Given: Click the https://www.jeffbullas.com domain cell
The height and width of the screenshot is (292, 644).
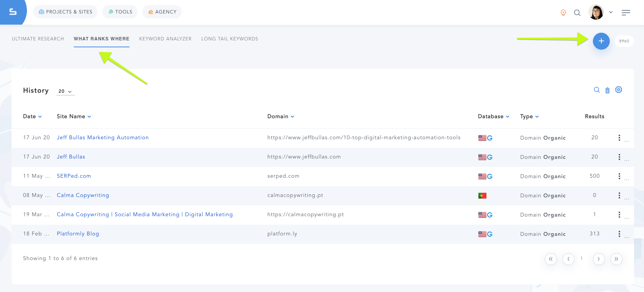Looking at the screenshot, I should [x=304, y=157].
